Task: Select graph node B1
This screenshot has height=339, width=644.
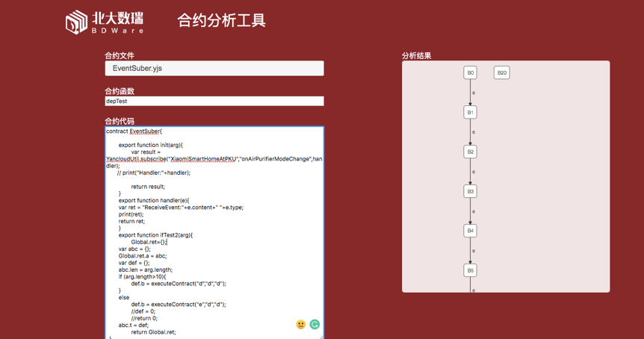Action: (470, 113)
